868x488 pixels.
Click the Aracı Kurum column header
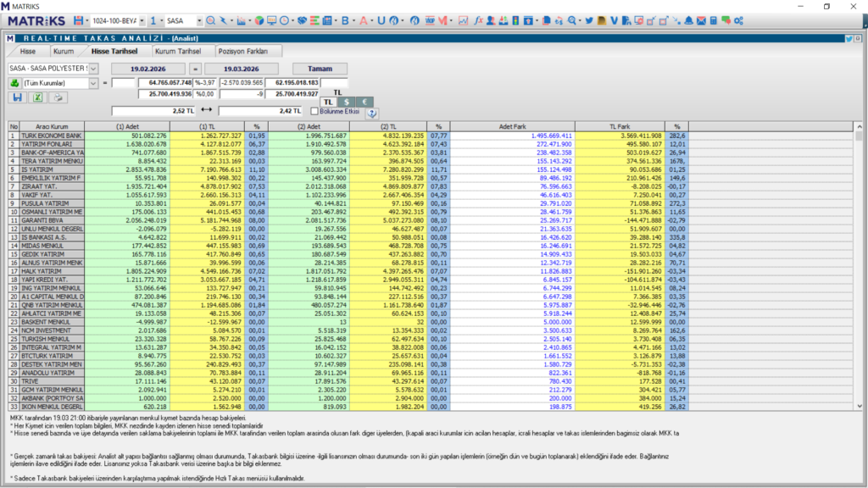[52, 127]
